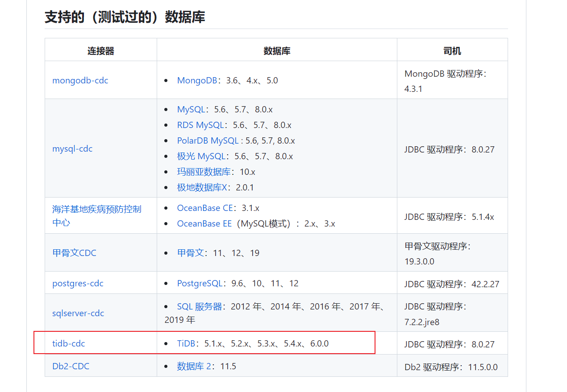Image resolution: width=567 pixels, height=392 pixels.
Task: Follow the MongoDB database link
Action: point(197,80)
